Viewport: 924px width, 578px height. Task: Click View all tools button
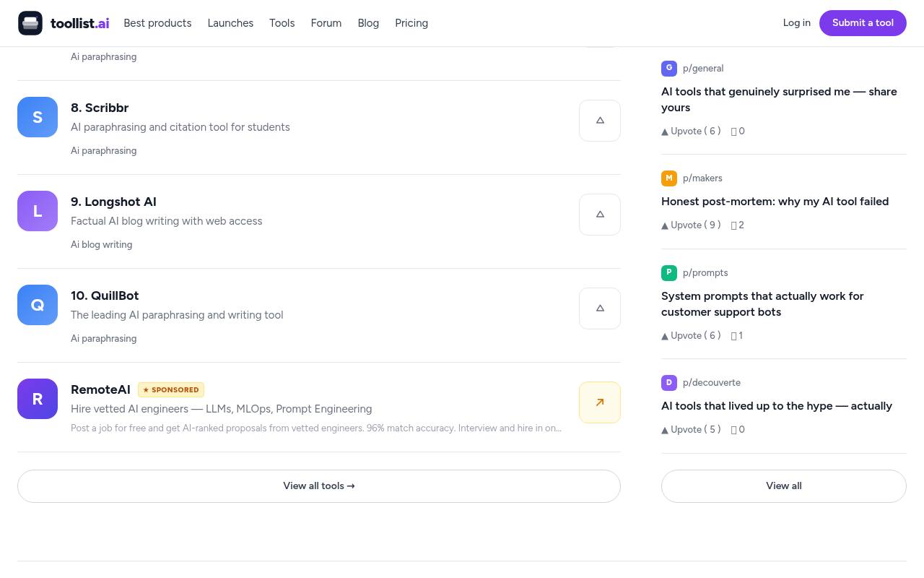click(319, 486)
